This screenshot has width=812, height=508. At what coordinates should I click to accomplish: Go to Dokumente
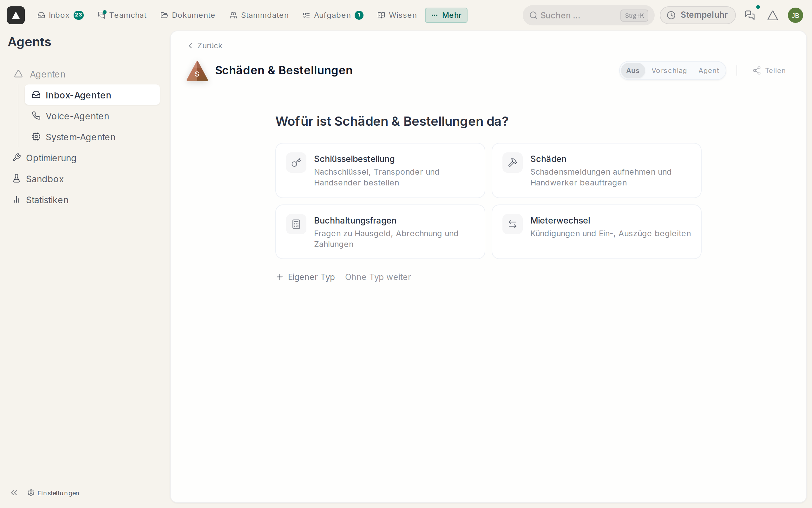click(x=188, y=15)
